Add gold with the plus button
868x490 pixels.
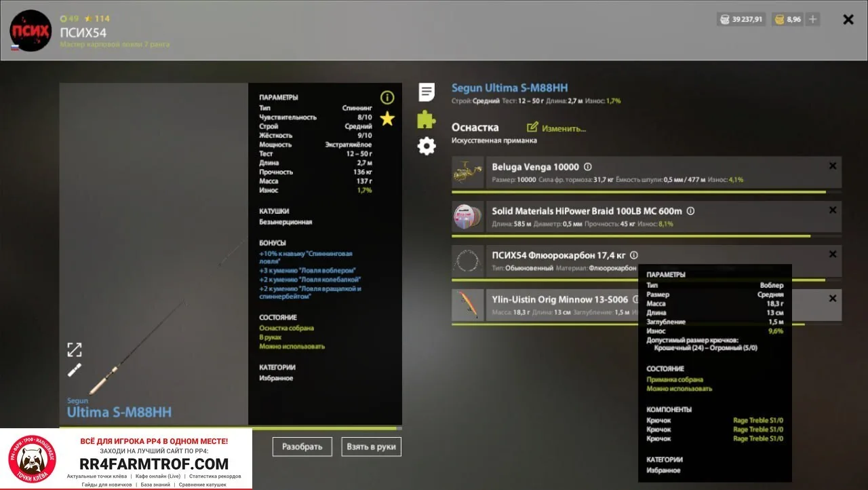813,20
